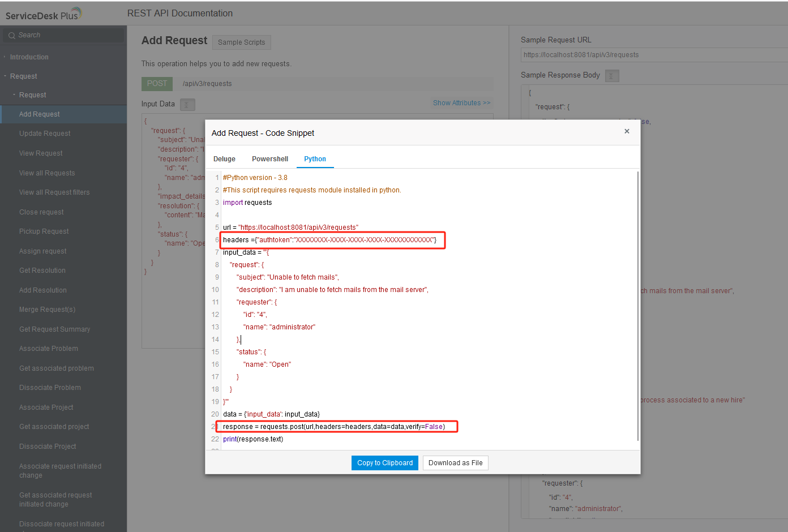Click the Sample Request URL field

coord(654,55)
